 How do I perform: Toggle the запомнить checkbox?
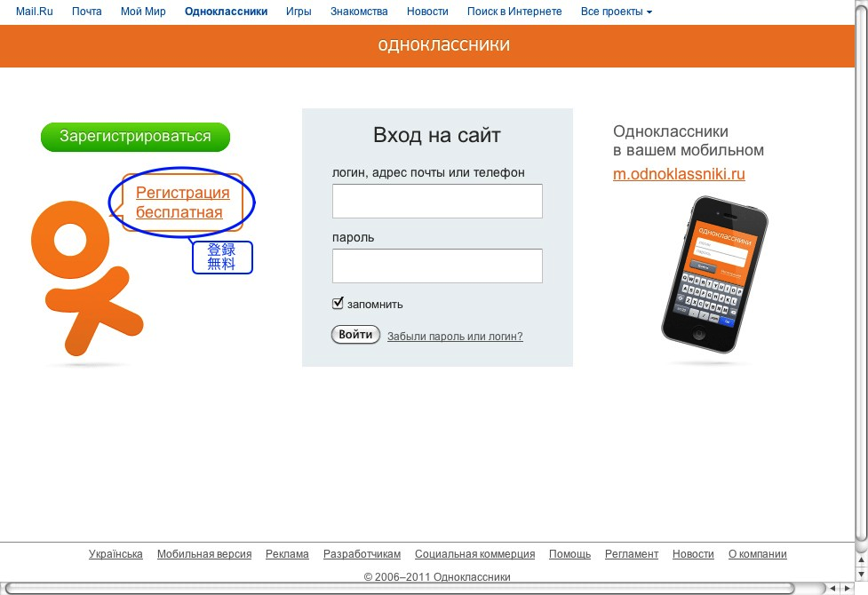pyautogui.click(x=338, y=304)
